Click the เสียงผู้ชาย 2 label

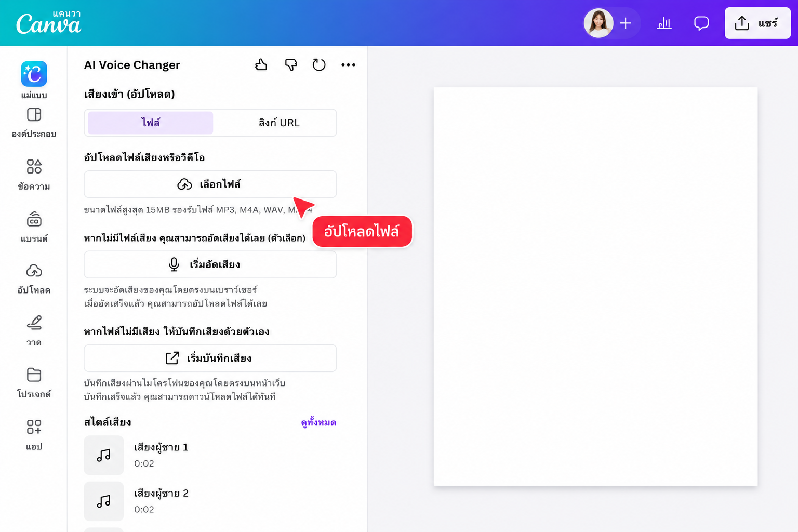pyautogui.click(x=161, y=493)
